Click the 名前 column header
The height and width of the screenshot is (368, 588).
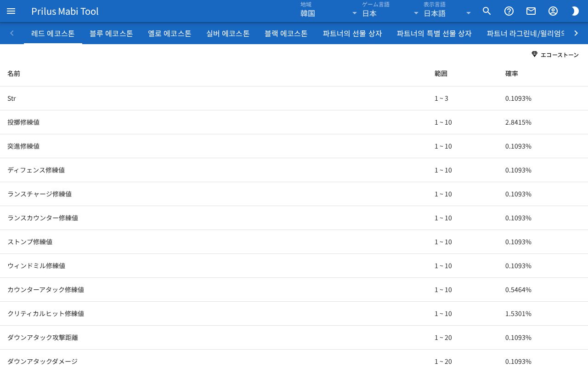pyautogui.click(x=14, y=74)
